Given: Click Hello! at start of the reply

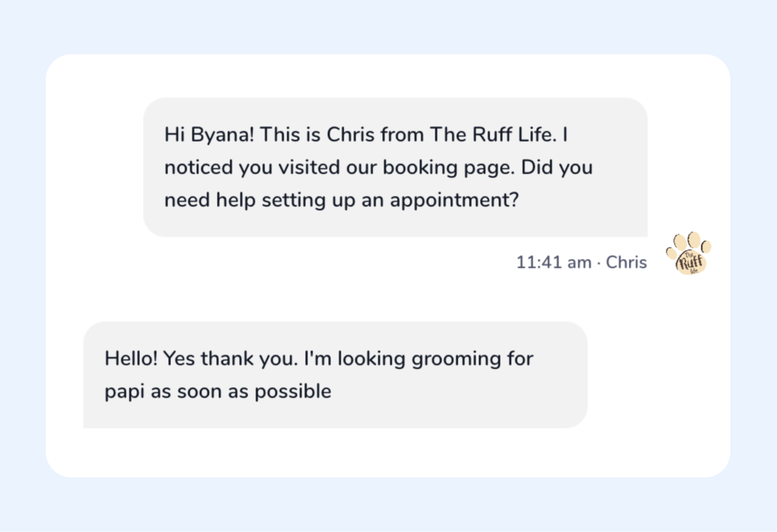Looking at the screenshot, I should tap(131, 358).
